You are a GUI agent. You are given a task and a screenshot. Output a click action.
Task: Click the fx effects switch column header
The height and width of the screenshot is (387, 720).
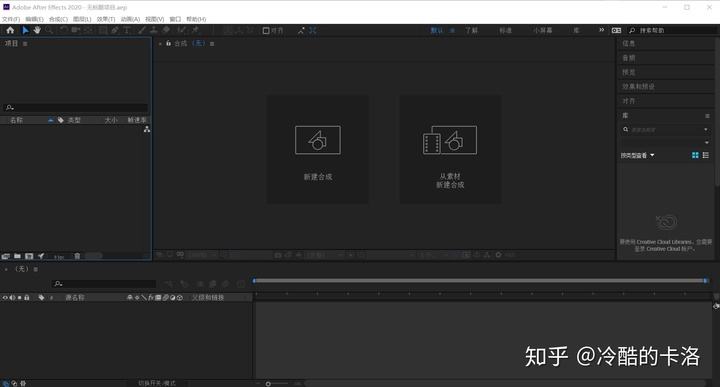151,297
